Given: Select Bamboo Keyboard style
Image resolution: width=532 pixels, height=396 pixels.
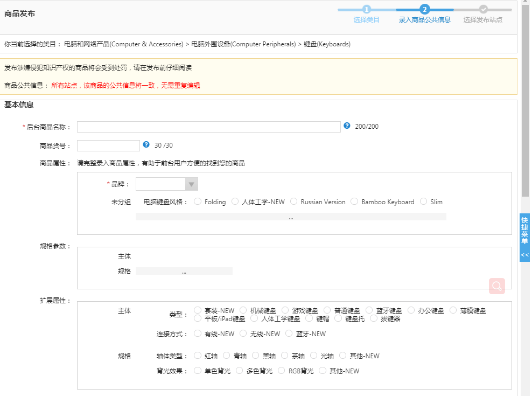Looking at the screenshot, I should pyautogui.click(x=354, y=202).
